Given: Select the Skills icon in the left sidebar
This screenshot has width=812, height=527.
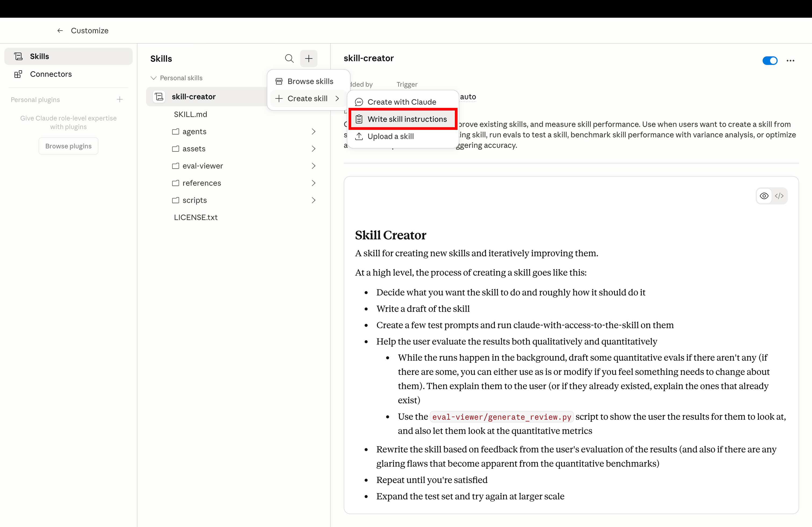Looking at the screenshot, I should pyautogui.click(x=18, y=56).
